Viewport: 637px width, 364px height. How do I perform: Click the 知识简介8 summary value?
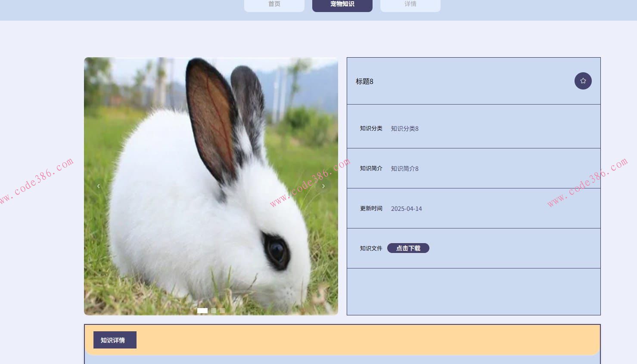[404, 169]
